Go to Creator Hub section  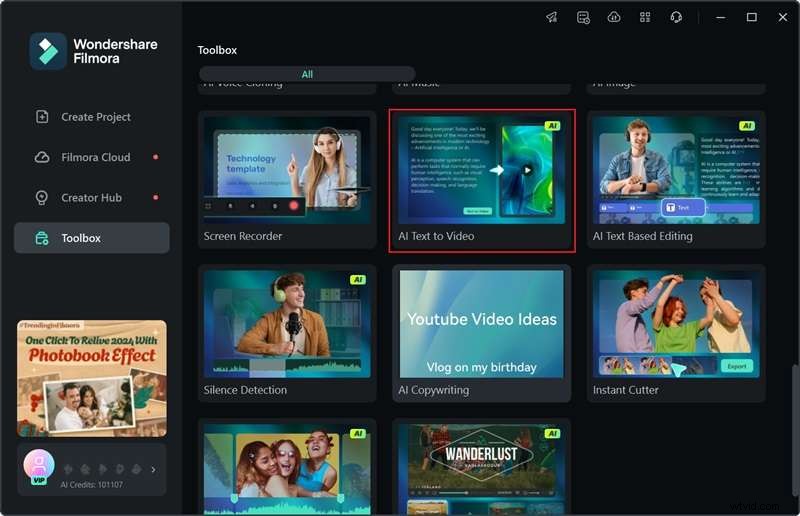pyautogui.click(x=92, y=198)
